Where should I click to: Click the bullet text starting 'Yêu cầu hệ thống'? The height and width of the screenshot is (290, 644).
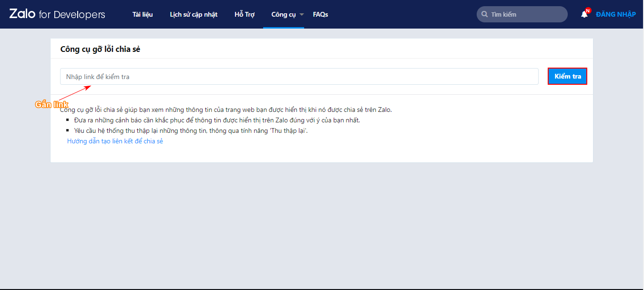pos(191,130)
